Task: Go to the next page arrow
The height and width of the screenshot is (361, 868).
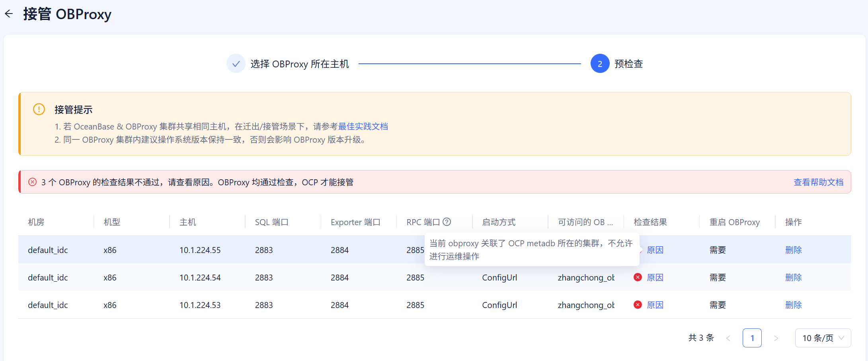Action: 776,338
